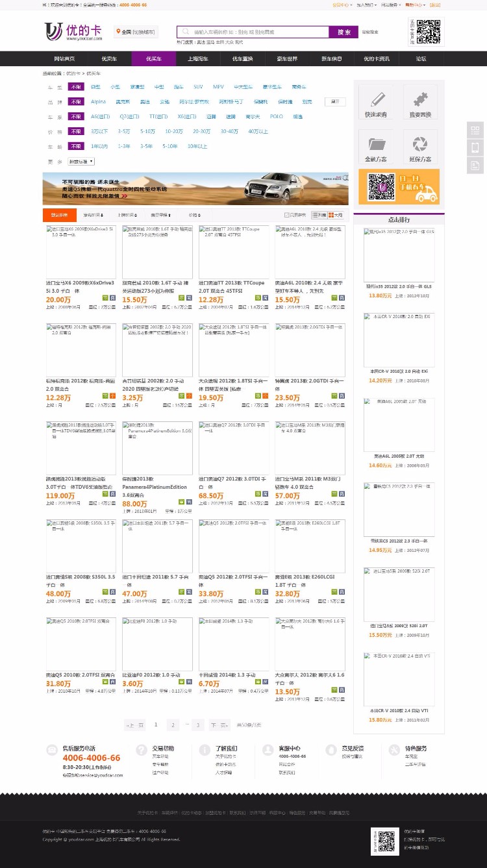Screen dimensions: 487x868
Task: Click the footer QR code image
Action: 384,841
